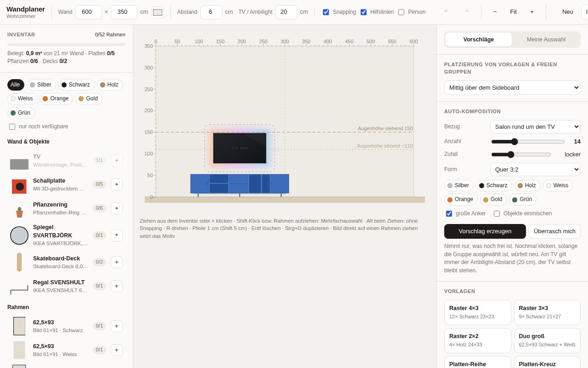
Task: Open the placement dropdown 'Mittig über dem Sideboard'
Action: point(512,87)
